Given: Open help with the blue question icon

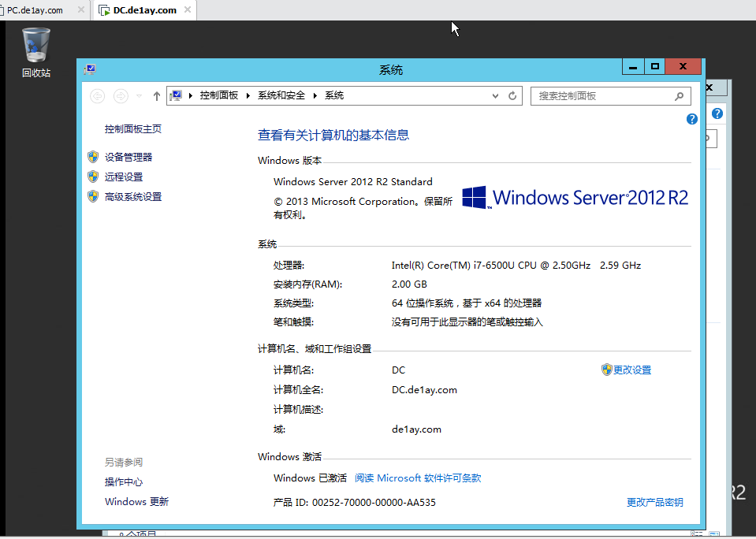Looking at the screenshot, I should [692, 119].
